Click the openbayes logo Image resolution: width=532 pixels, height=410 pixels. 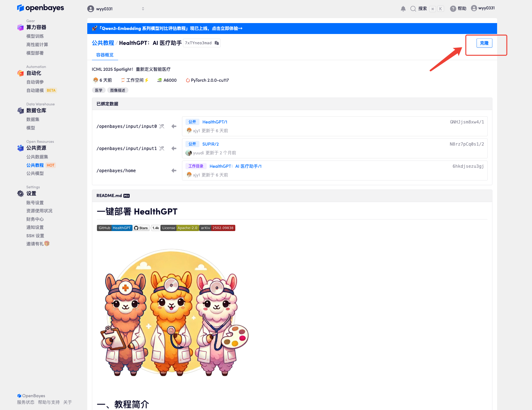41,8
